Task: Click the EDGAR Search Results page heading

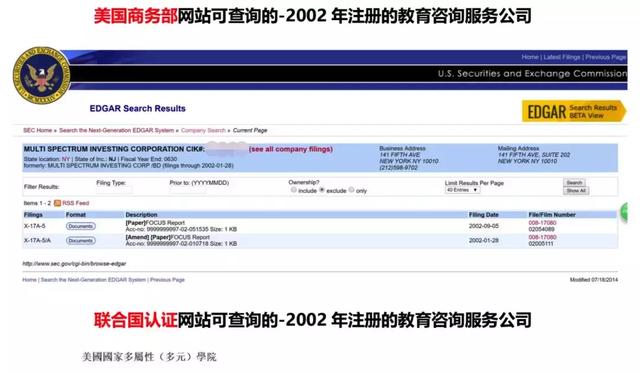Action: [138, 109]
